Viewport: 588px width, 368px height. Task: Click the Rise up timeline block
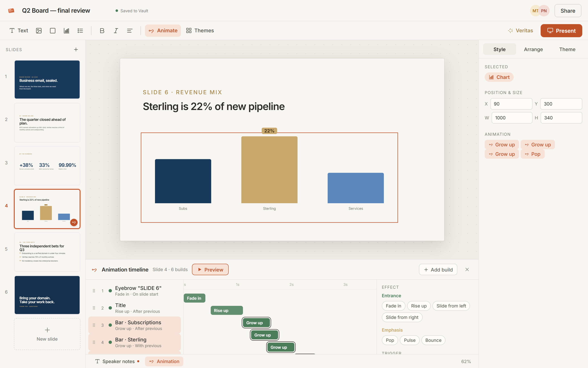pyautogui.click(x=227, y=310)
